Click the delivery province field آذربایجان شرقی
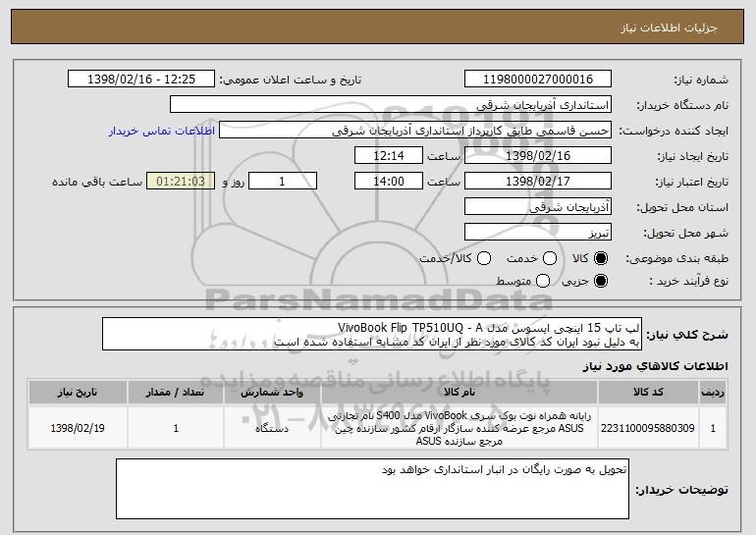Image resolution: width=756 pixels, height=535 pixels. pos(538,207)
